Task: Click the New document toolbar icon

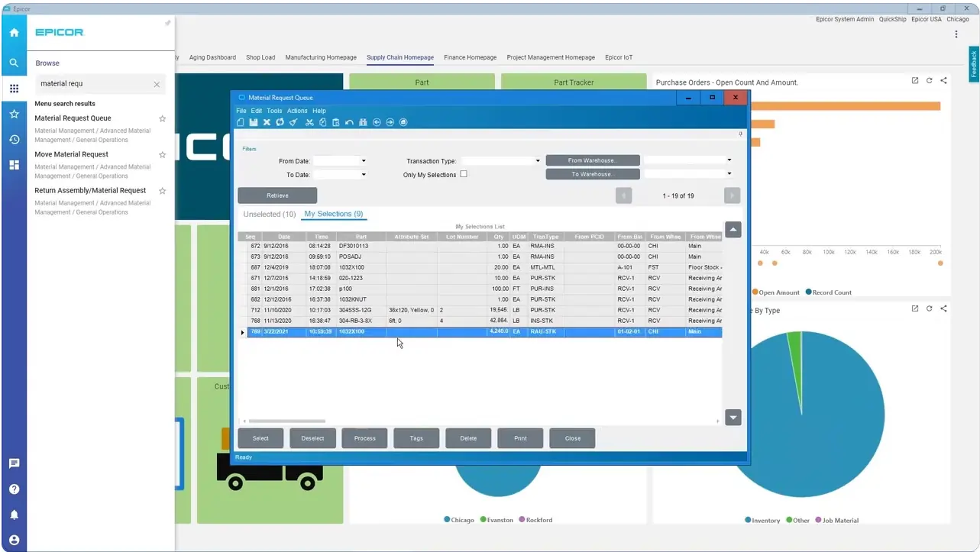Action: (x=241, y=122)
